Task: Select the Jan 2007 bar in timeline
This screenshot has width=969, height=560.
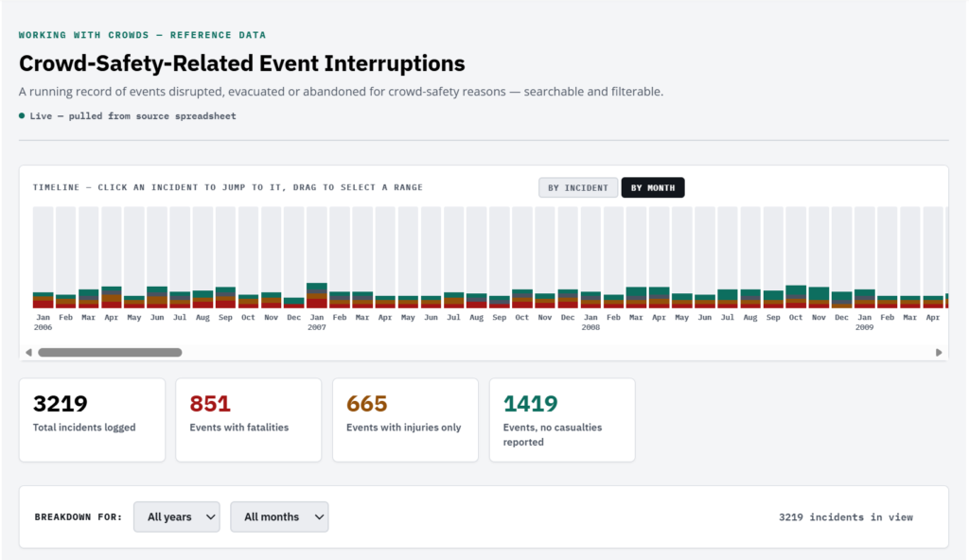Action: point(317,257)
